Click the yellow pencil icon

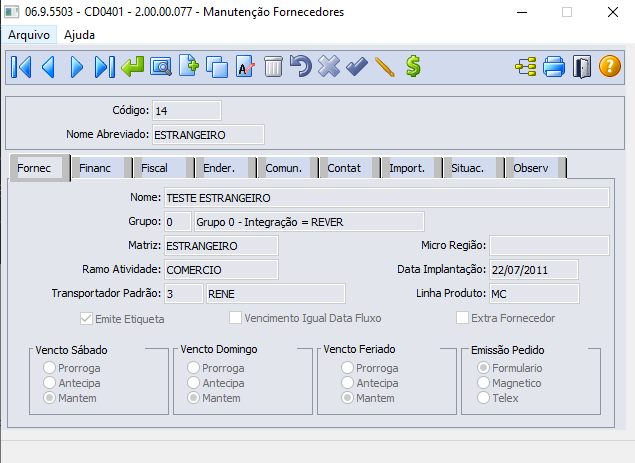point(385,67)
